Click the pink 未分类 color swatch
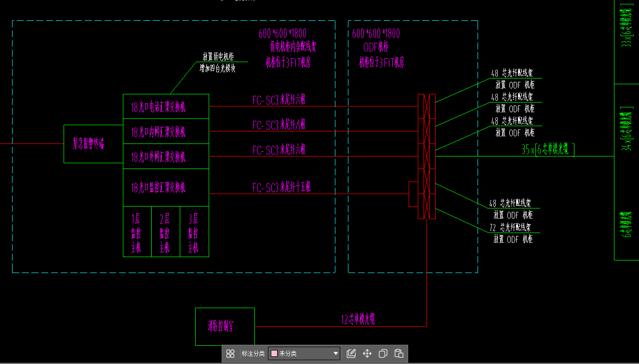This screenshot has height=364, width=639. pos(274,353)
